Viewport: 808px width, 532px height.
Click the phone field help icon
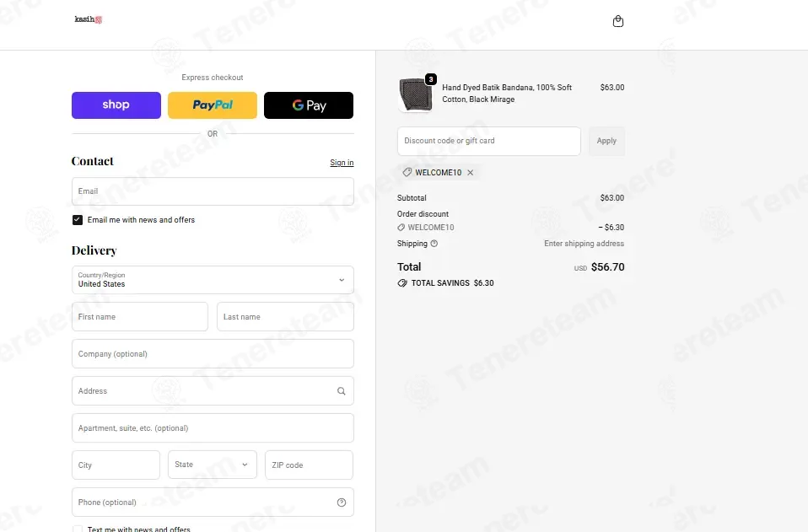[x=341, y=502]
